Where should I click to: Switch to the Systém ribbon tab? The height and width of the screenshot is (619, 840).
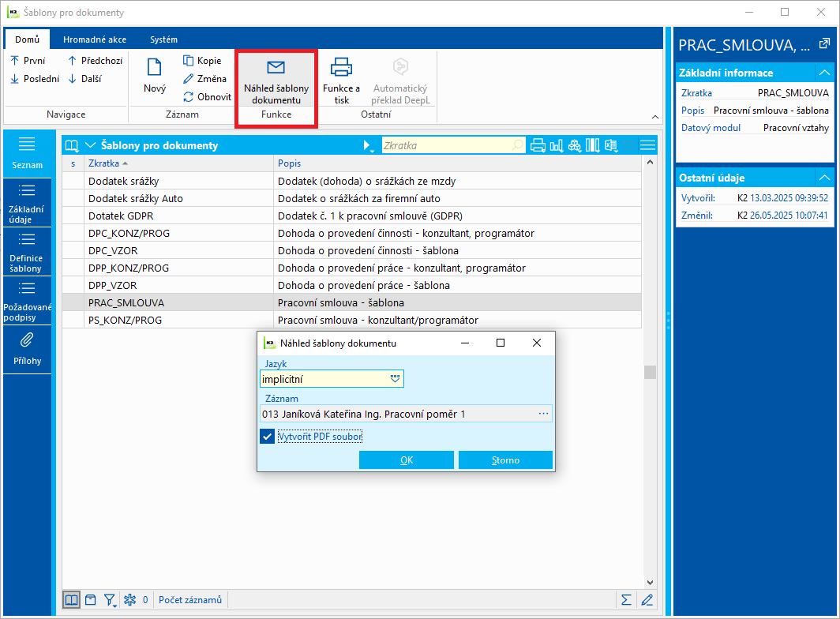163,39
